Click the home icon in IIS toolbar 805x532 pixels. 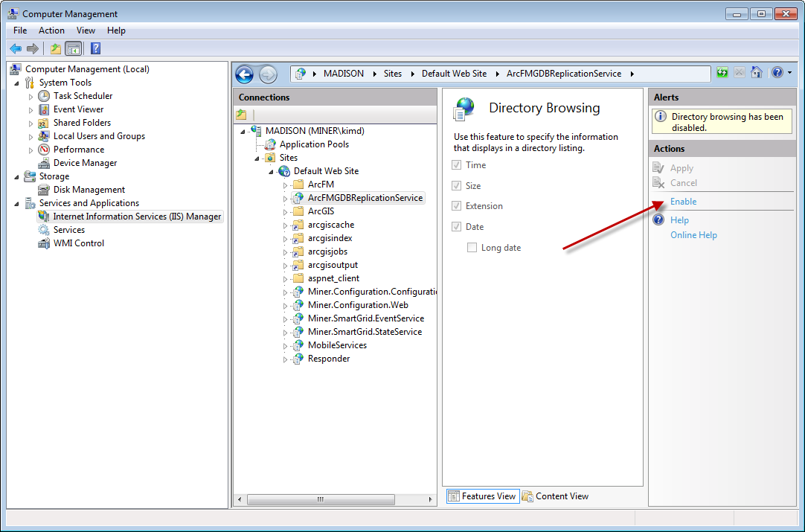click(x=757, y=73)
